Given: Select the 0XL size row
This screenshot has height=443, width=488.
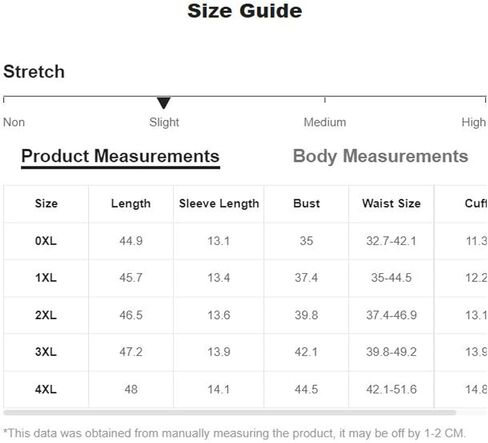Looking at the screenshot, I should click(x=245, y=241).
